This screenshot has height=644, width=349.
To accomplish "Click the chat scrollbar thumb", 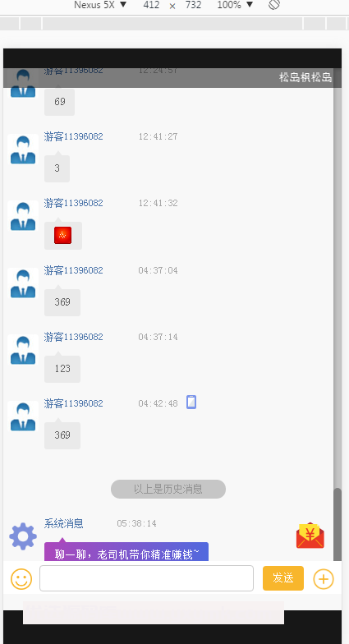I will [338, 524].
